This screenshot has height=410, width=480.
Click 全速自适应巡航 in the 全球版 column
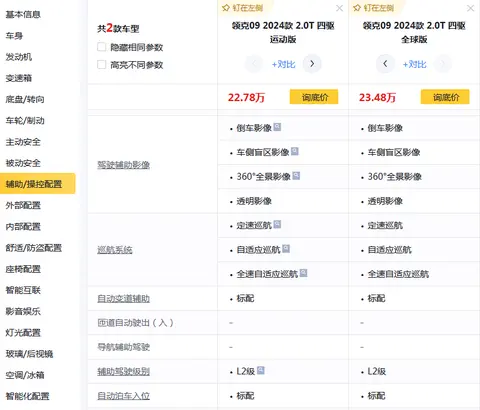point(398,274)
